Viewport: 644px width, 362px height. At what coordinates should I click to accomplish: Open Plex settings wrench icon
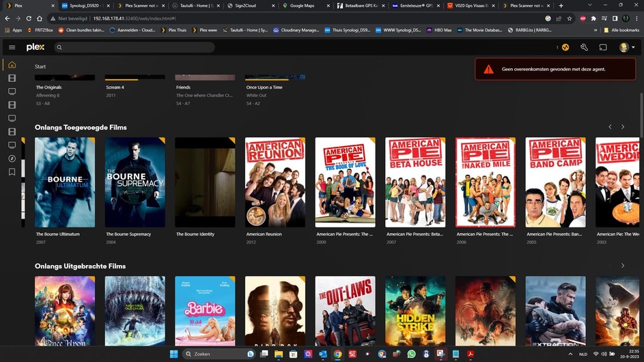[x=584, y=47]
